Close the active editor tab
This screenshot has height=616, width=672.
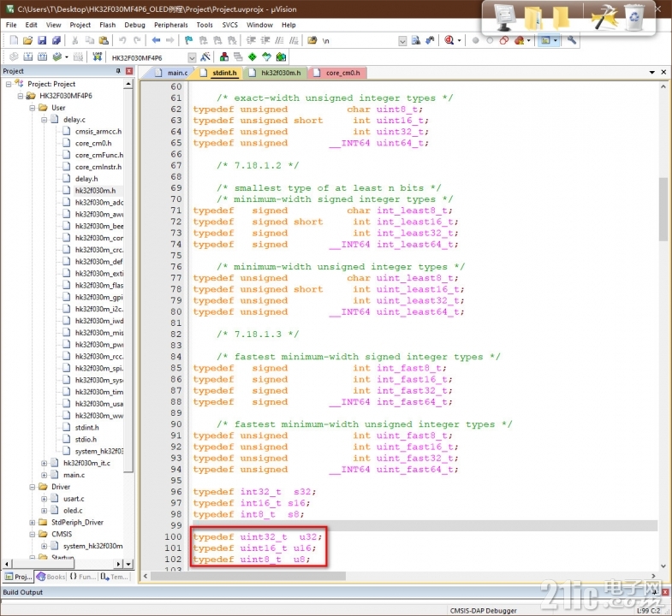[x=663, y=73]
